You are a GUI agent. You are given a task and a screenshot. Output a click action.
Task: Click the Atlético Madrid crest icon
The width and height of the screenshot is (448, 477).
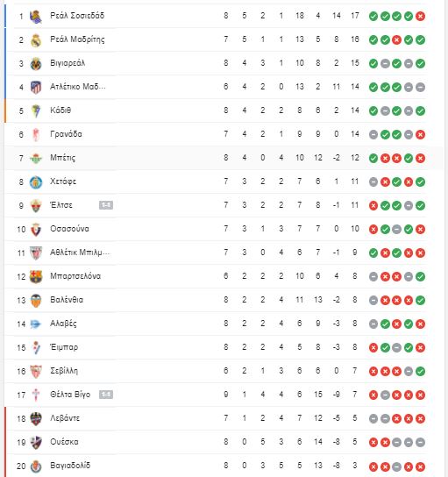click(x=36, y=88)
